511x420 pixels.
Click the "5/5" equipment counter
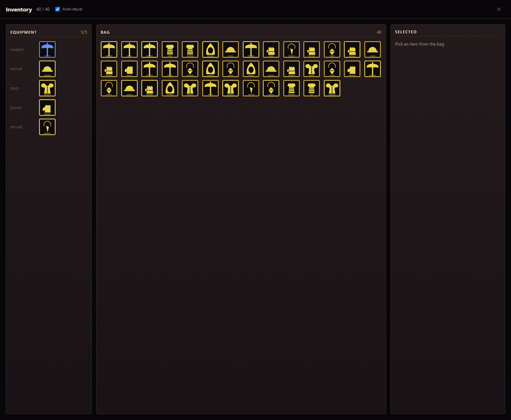pos(84,32)
